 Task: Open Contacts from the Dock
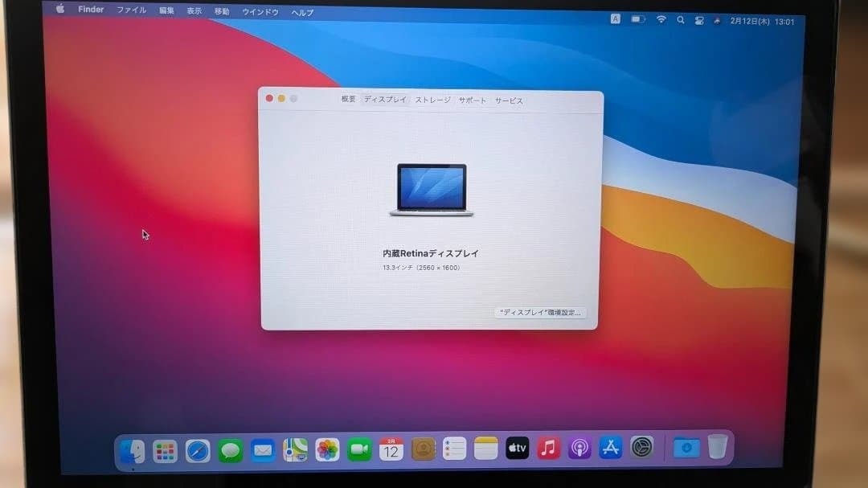click(x=421, y=450)
